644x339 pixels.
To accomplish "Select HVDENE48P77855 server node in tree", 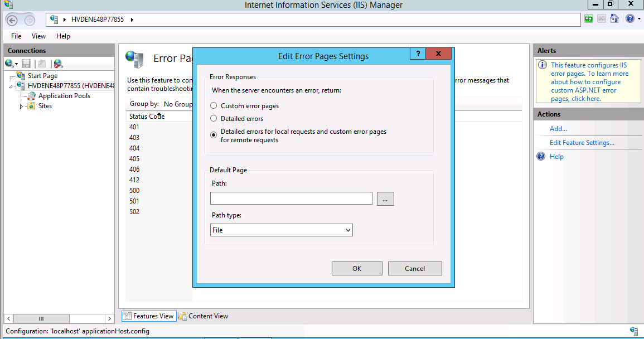I will click(71, 85).
